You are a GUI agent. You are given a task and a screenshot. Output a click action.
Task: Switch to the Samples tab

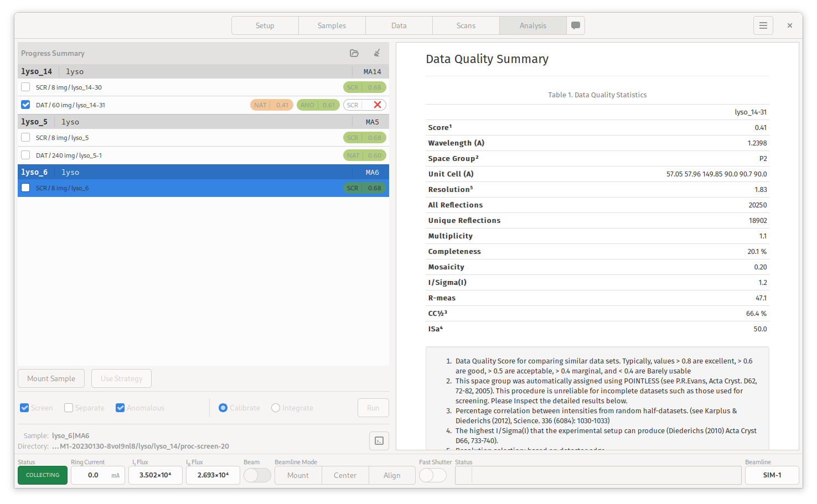click(x=332, y=25)
